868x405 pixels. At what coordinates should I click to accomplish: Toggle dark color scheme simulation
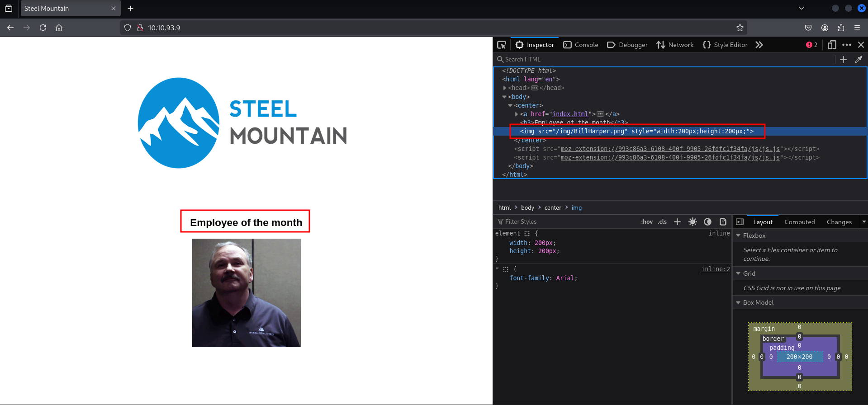707,221
